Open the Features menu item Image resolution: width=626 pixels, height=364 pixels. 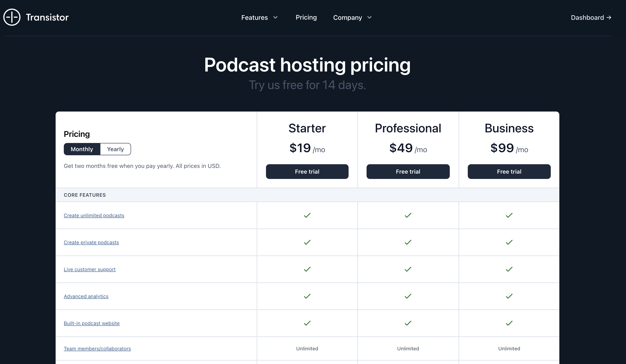click(254, 18)
